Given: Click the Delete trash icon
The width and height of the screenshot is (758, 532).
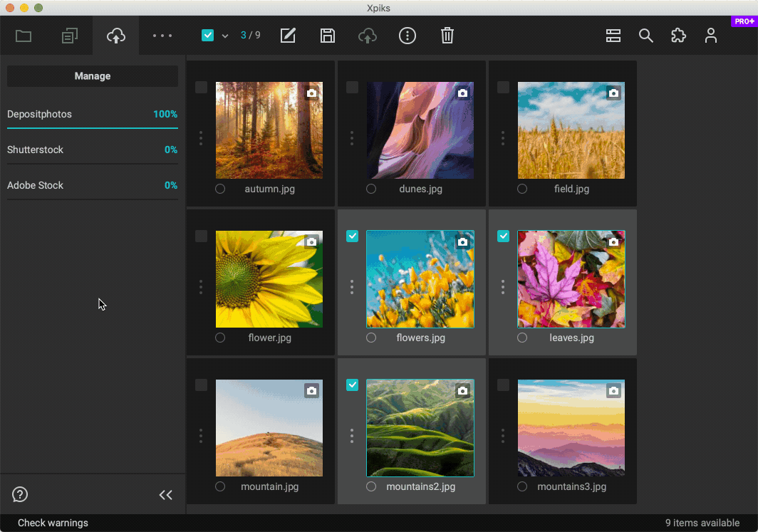Looking at the screenshot, I should coord(447,36).
